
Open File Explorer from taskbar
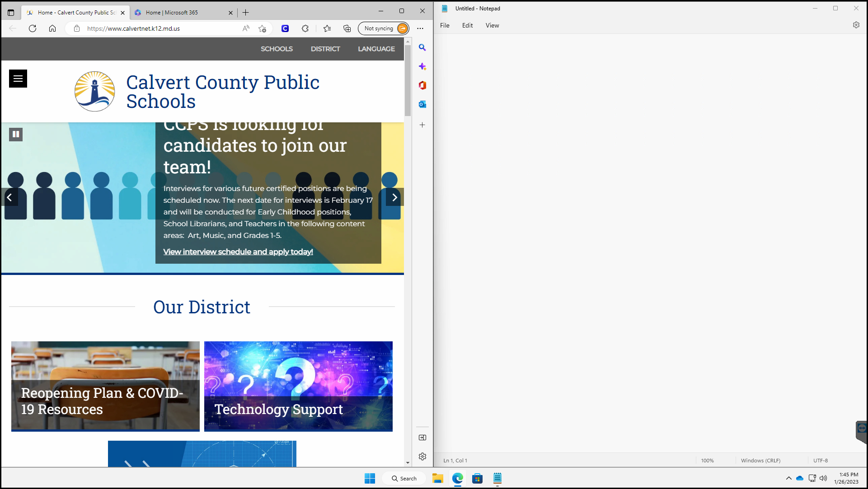click(x=437, y=478)
